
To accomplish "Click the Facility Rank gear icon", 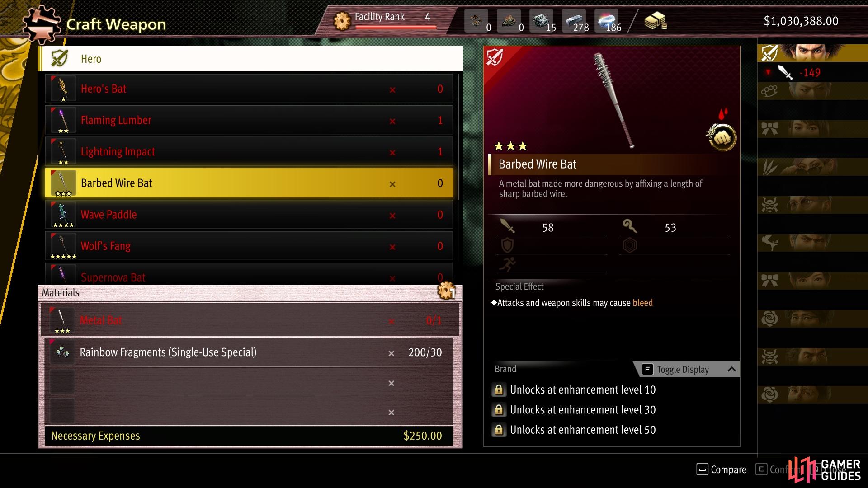I will click(x=342, y=20).
